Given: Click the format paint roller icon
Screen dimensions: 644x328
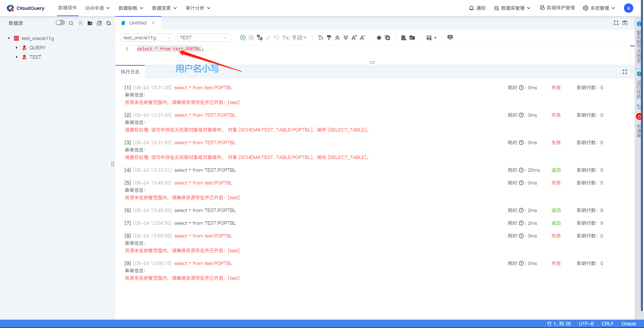Looking at the screenshot, I should click(x=329, y=38).
